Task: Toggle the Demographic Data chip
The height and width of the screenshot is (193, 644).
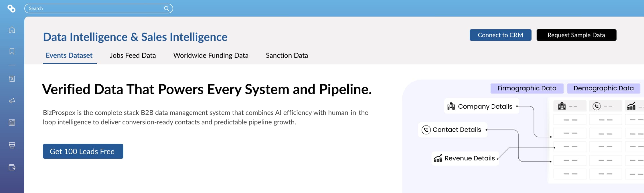Action: [604, 88]
